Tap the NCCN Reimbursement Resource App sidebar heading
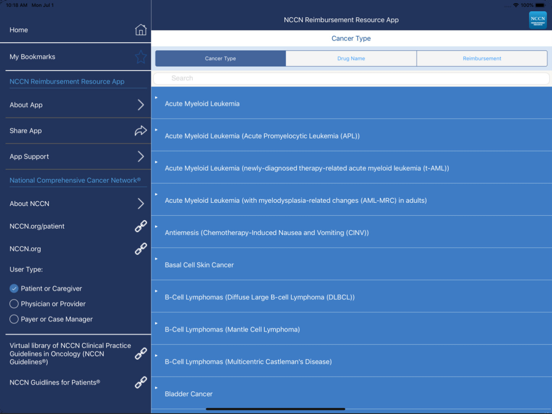The height and width of the screenshot is (414, 552). pos(67,81)
